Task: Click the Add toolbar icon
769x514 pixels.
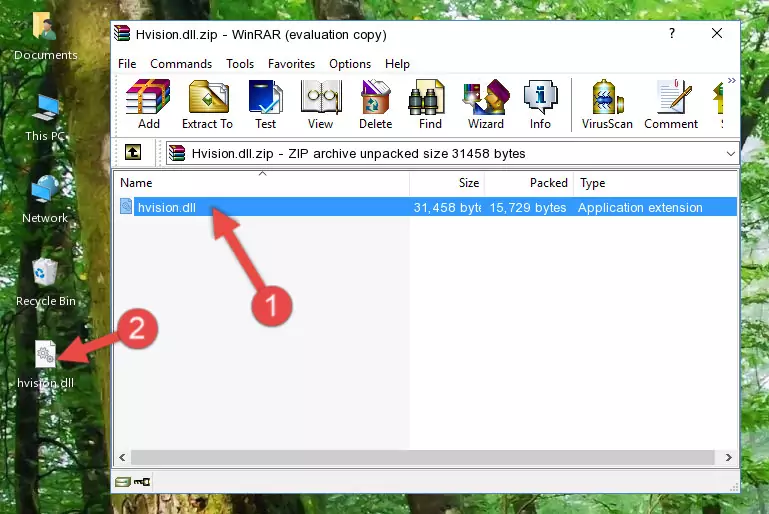Action: 148,104
